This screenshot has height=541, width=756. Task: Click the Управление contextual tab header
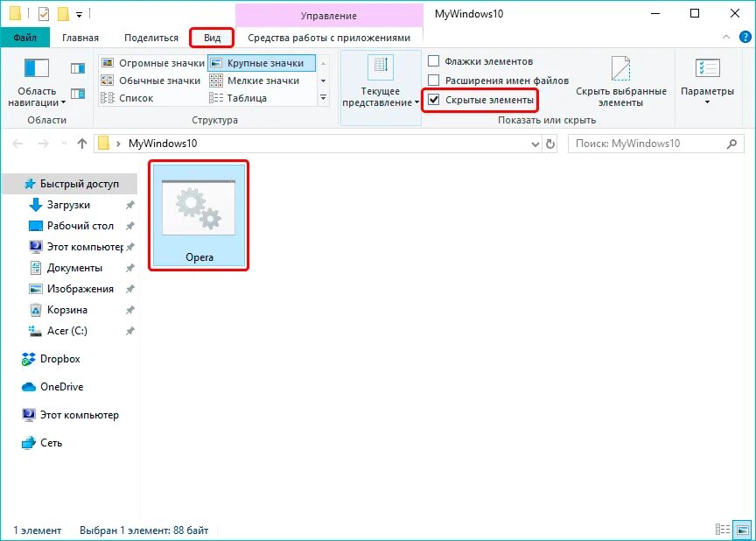(x=329, y=16)
